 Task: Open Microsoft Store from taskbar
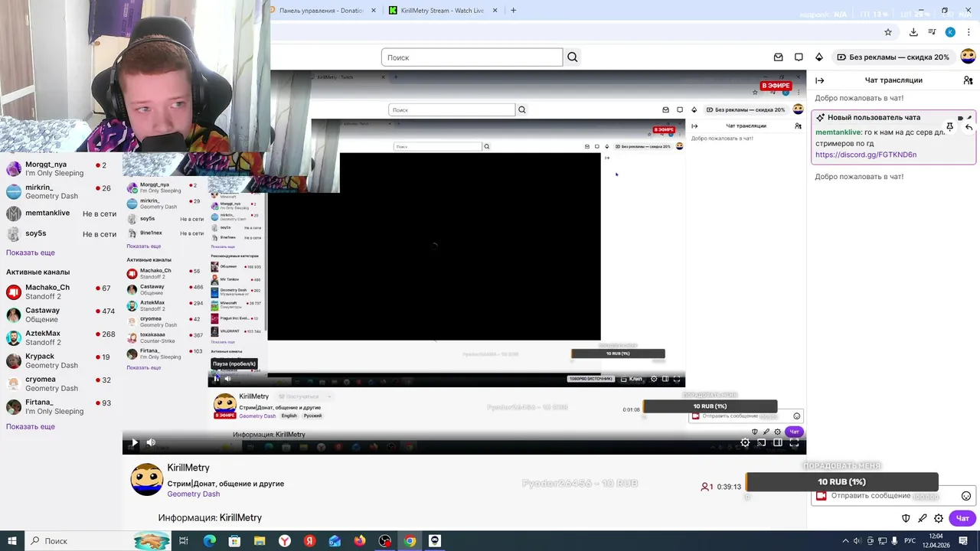(x=234, y=541)
